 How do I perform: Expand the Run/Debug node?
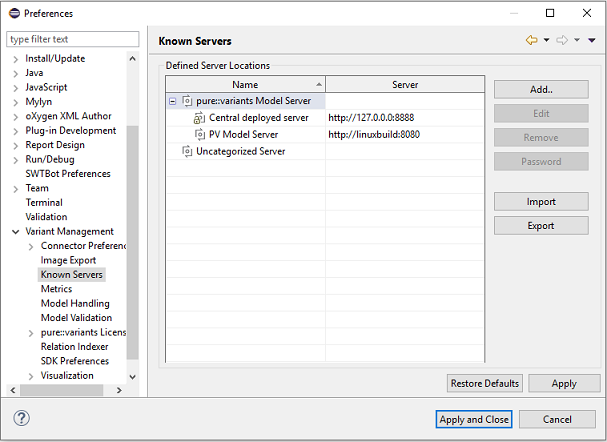(x=15, y=160)
